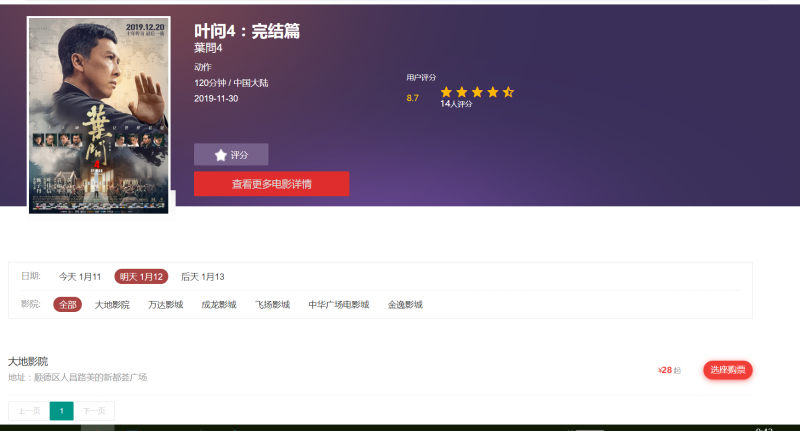Click the 大地影院 cinema name in listing
The image size is (800, 431).
point(28,362)
